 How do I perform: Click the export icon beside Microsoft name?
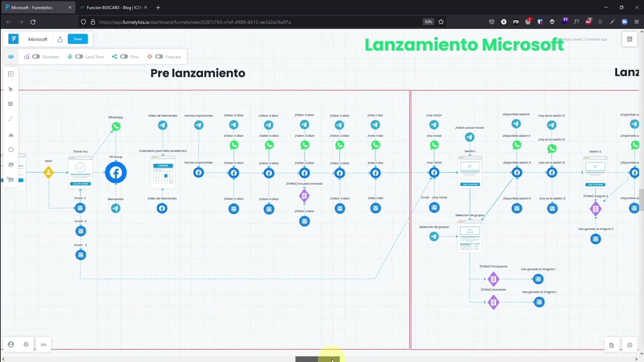pyautogui.click(x=60, y=39)
